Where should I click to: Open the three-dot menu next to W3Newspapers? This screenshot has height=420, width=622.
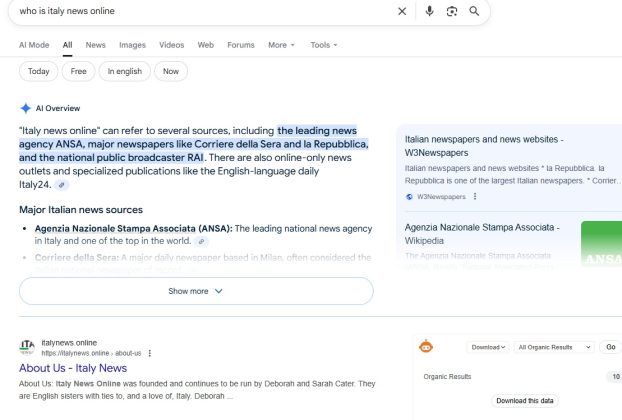[475, 197]
